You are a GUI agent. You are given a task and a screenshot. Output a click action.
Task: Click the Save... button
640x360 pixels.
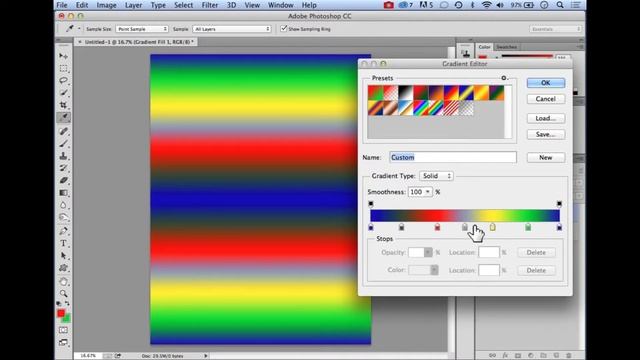tap(546, 134)
